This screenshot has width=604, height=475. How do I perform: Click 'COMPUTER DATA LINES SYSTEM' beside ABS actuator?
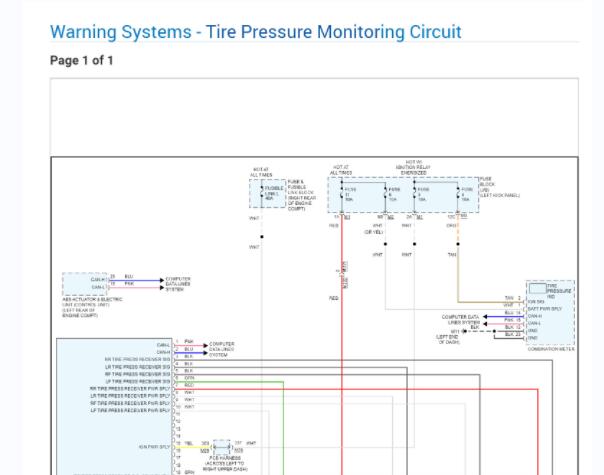tap(178, 284)
